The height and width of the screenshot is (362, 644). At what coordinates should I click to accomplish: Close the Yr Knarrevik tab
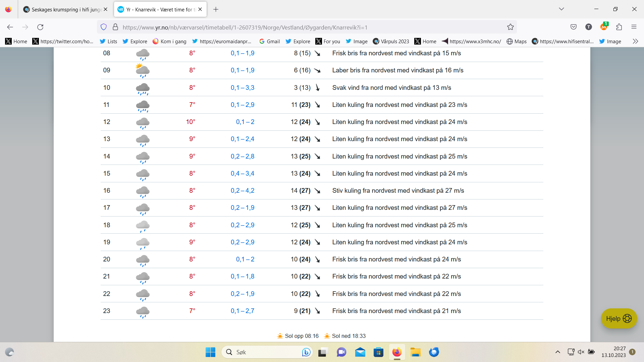[x=200, y=9]
